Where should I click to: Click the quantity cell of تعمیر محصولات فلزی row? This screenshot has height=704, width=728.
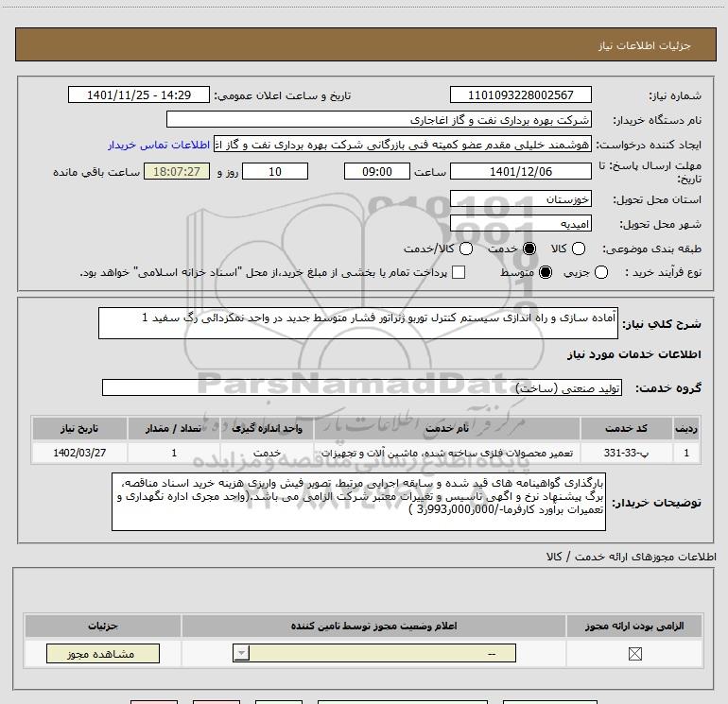tap(174, 453)
